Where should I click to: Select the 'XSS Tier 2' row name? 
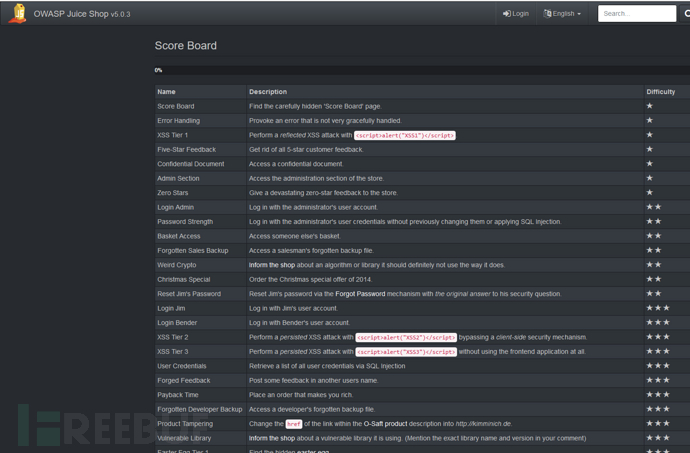point(172,337)
